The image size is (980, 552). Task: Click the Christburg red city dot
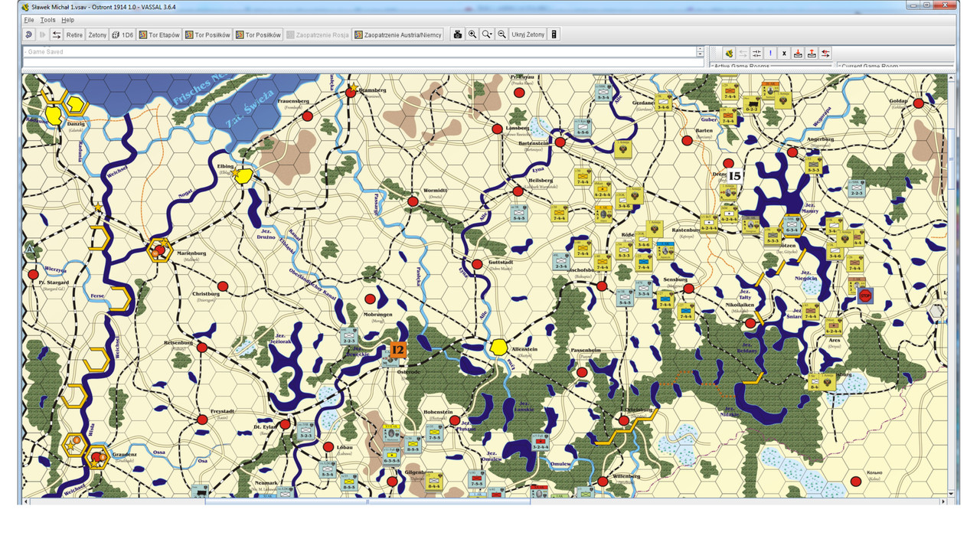pos(222,285)
